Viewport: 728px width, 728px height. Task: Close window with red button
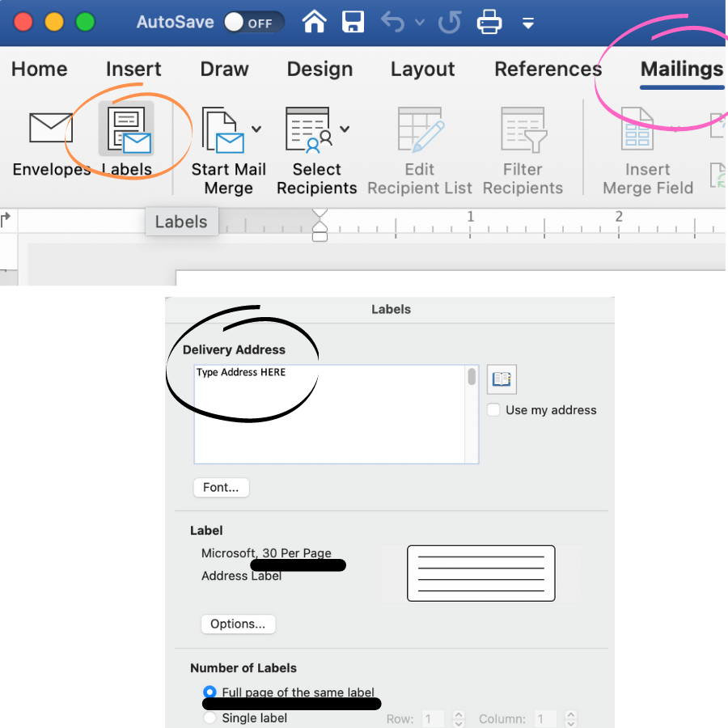(x=23, y=23)
